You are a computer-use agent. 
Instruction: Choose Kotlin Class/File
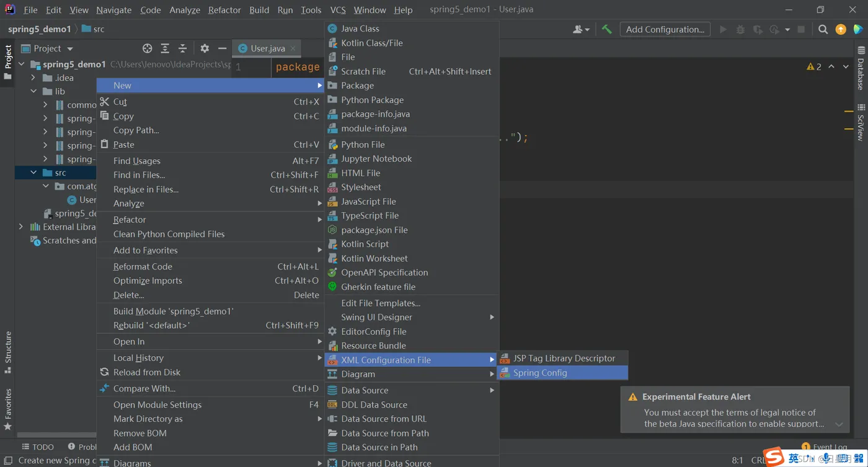(412, 43)
